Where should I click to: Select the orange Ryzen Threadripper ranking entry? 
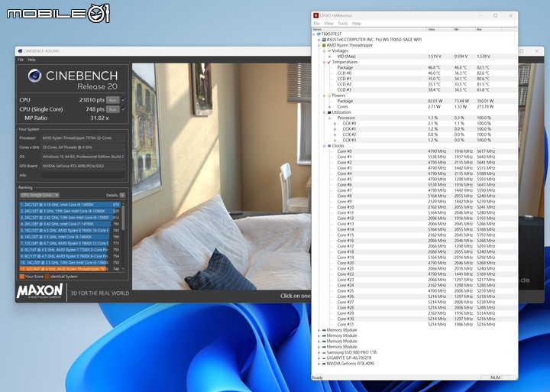point(70,269)
